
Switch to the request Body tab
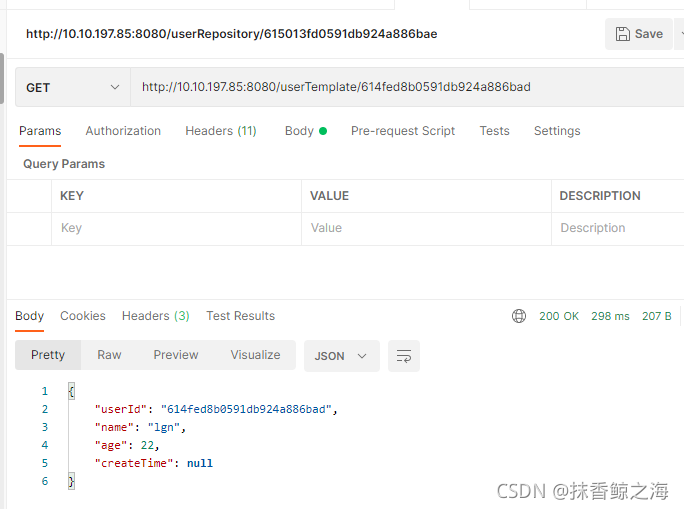305,131
